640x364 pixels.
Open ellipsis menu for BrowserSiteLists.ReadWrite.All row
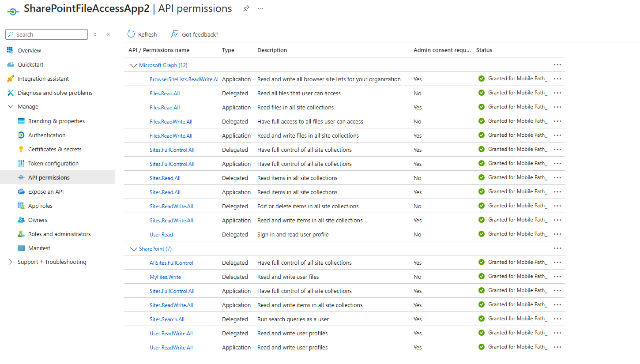[x=557, y=79]
